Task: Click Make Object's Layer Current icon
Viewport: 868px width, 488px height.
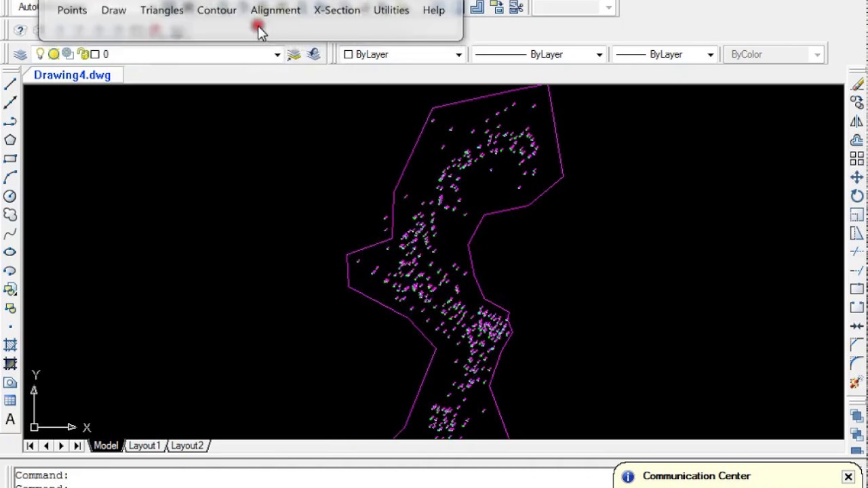Action: point(294,54)
